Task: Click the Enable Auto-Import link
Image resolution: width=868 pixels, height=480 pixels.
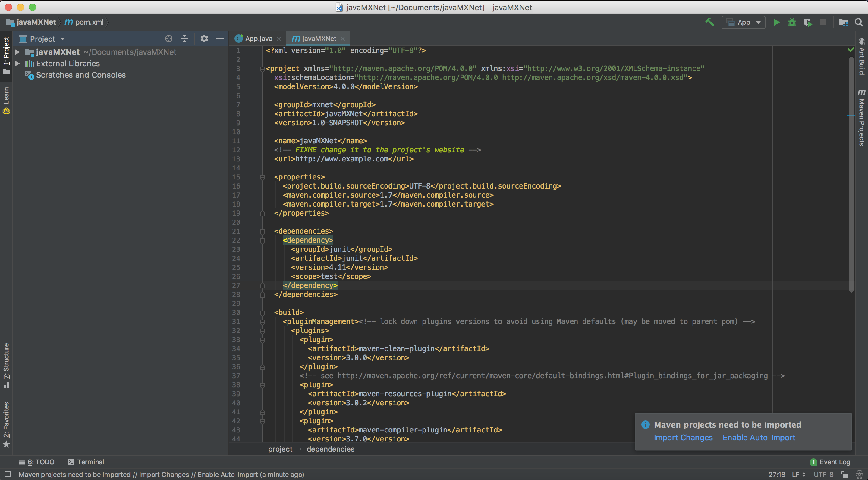Action: (759, 437)
